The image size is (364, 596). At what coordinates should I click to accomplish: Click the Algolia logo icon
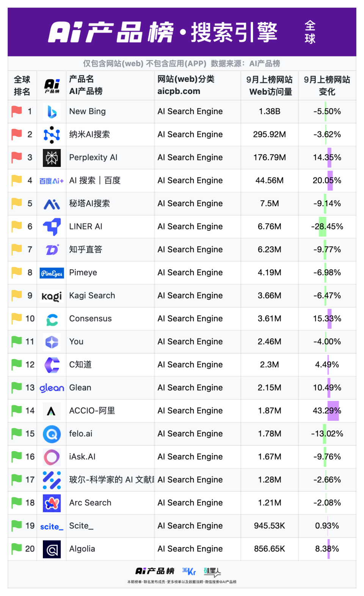pyautogui.click(x=52, y=549)
